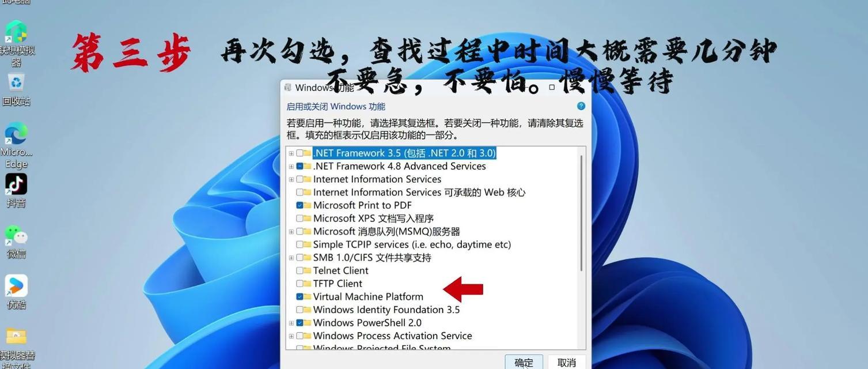Expand SMB 1.0/CIFS file sharing support node

tap(291, 258)
